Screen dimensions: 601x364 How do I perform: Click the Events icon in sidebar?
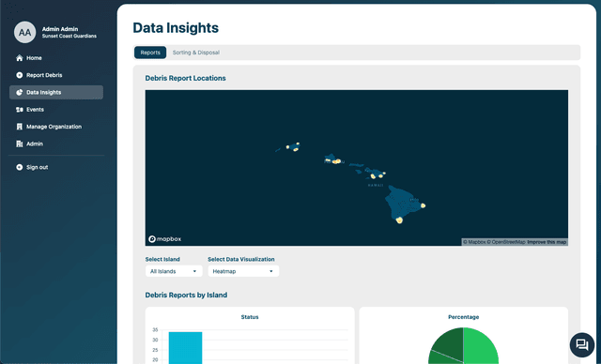click(x=20, y=110)
